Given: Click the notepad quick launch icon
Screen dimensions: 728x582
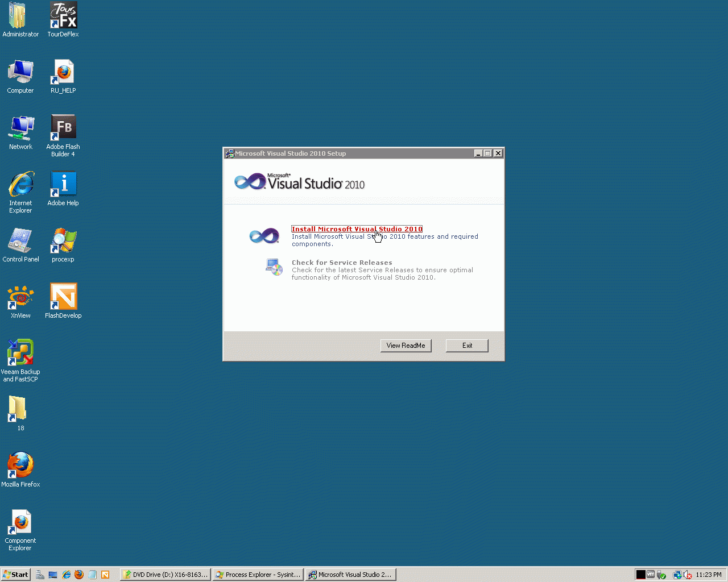Looking at the screenshot, I should point(92,575).
